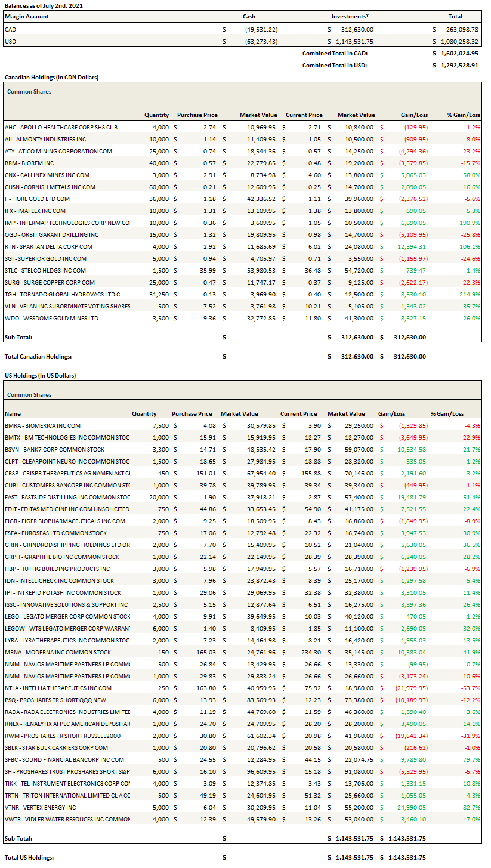Screen dimensions: 491x868
Task: Click the Total US Holdings label
Action: [x=29, y=857]
